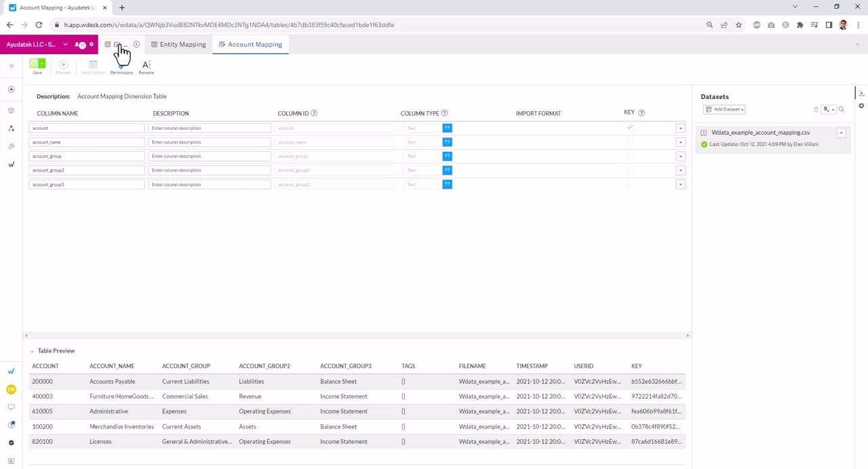Expand the left sidebar with double chevron
868x469 pixels.
pyautogui.click(x=11, y=66)
